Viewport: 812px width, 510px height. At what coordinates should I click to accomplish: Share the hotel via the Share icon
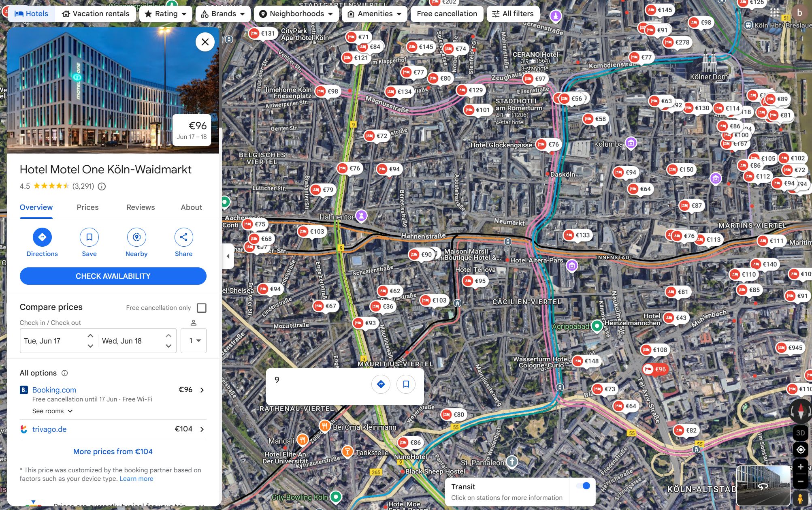pos(183,237)
